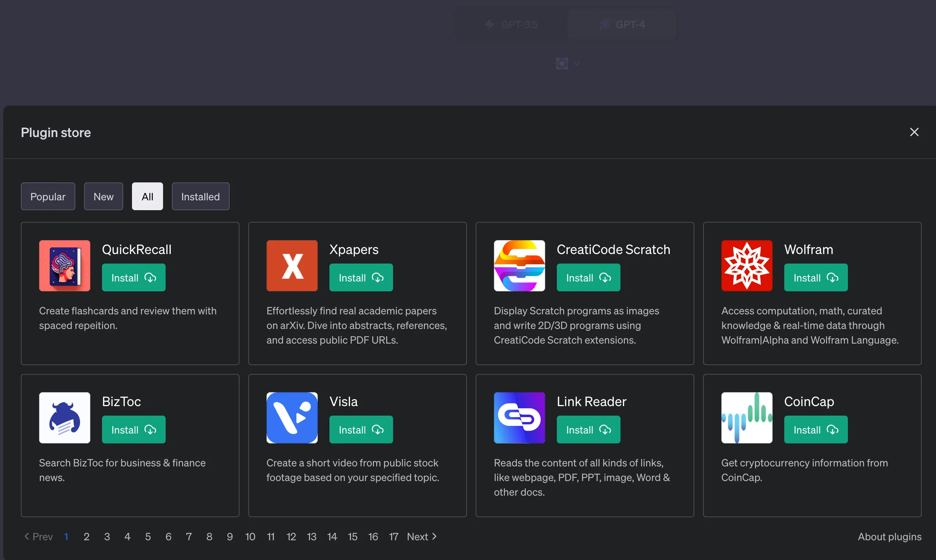Screen dimensions: 936x560
Task: Go to plugin page 14
Action: pyautogui.click(x=332, y=537)
